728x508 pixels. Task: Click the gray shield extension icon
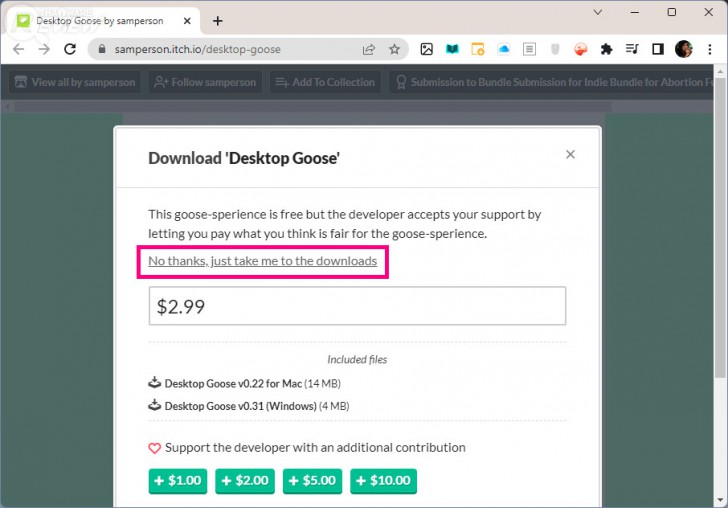pos(555,49)
